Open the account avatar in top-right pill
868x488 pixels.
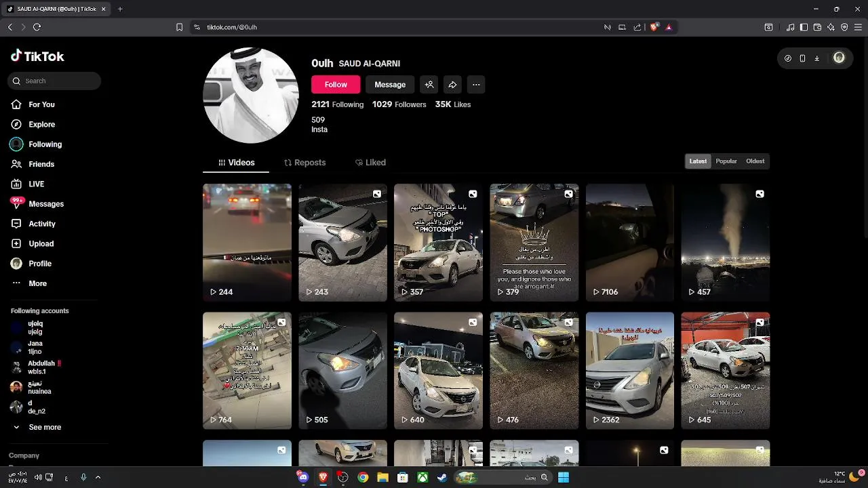coord(839,58)
